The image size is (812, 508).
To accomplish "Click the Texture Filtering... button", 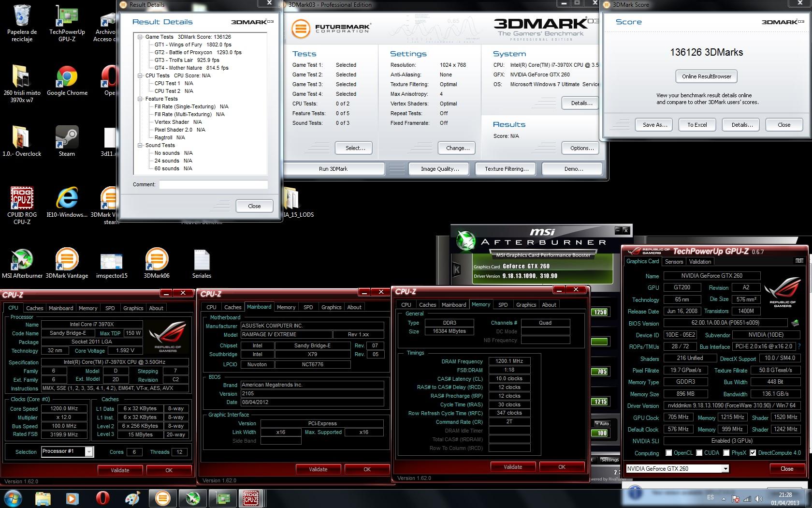I will (507, 169).
